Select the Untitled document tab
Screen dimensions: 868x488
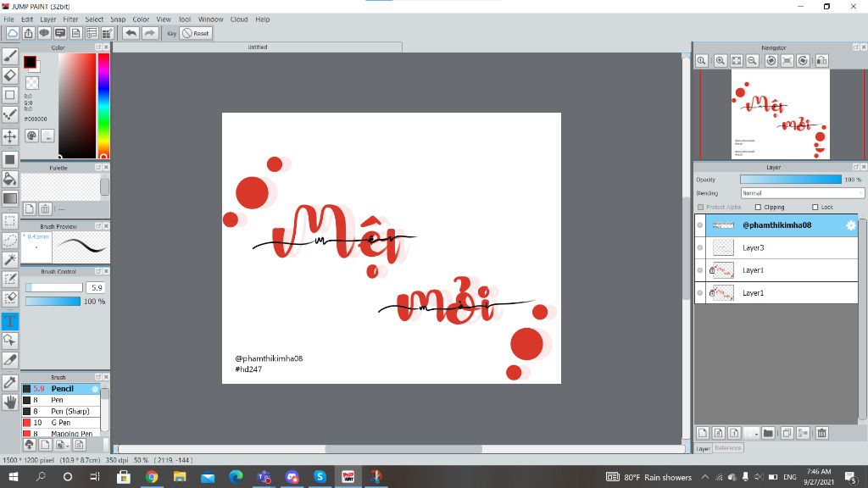coord(258,47)
